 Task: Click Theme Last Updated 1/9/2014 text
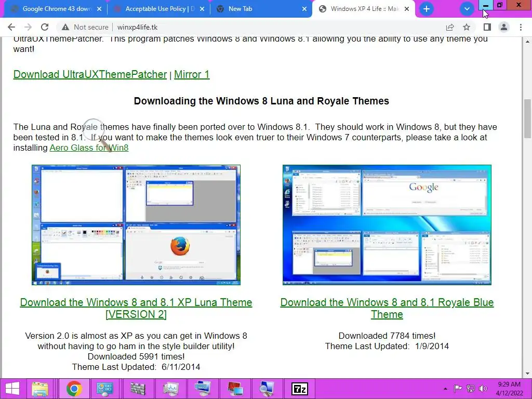[x=387, y=346]
